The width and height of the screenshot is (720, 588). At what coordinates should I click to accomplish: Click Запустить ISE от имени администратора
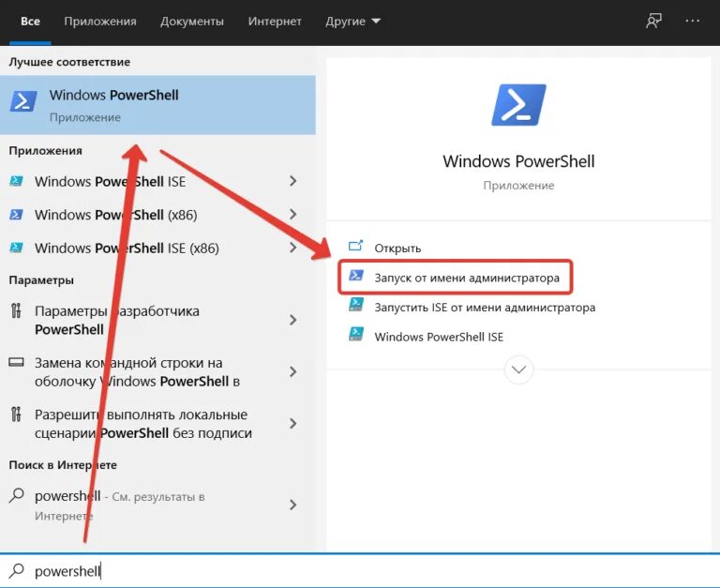485,307
